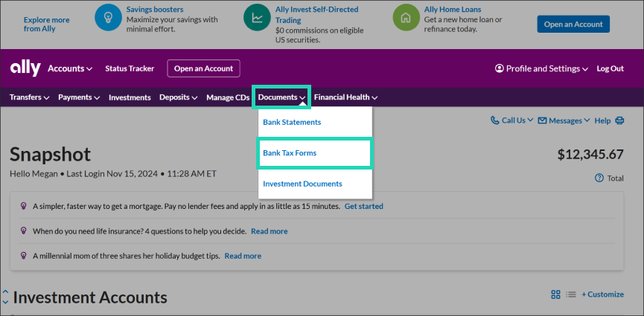The height and width of the screenshot is (316, 644).
Task: Click the Explore more from Ally text
Action: tap(46, 25)
